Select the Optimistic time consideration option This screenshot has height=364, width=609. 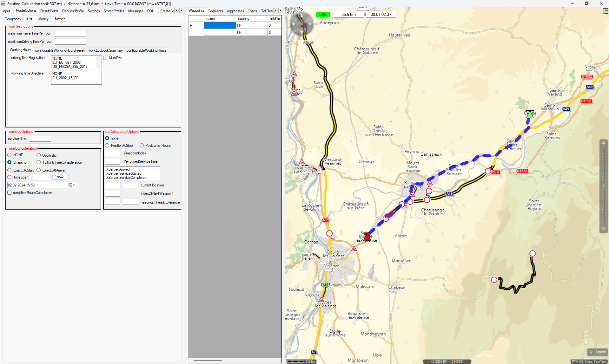coord(39,155)
